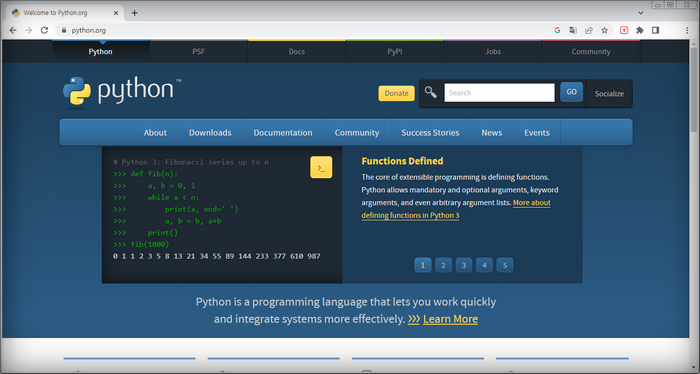Show slide 1 of the code carousel

point(423,265)
